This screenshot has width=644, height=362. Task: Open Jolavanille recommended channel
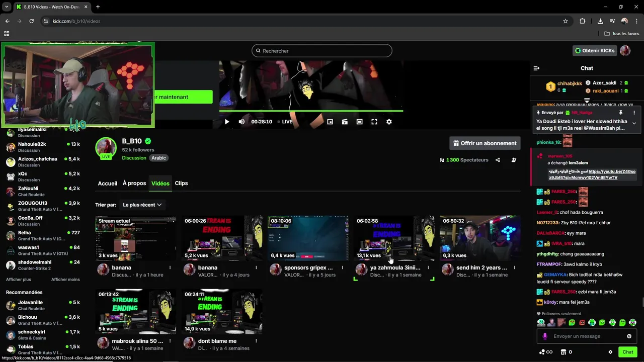coord(43,305)
